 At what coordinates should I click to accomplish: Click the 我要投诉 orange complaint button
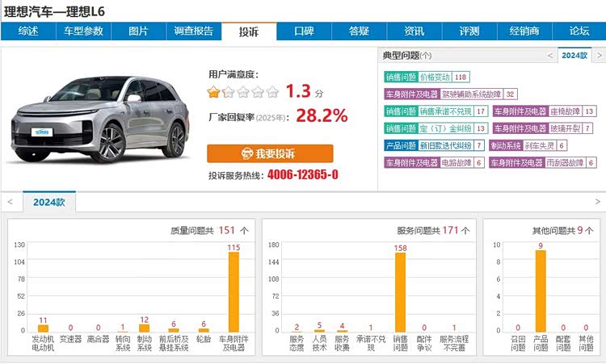coord(270,153)
